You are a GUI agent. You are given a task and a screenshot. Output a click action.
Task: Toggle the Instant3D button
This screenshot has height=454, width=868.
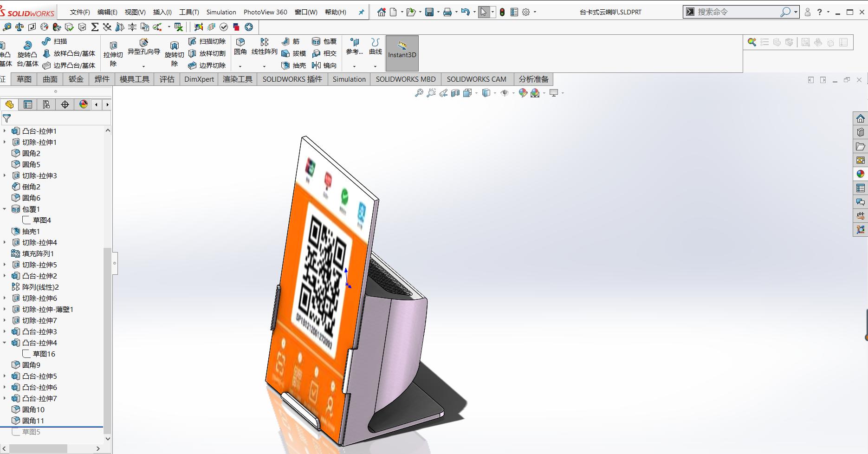[x=402, y=53]
